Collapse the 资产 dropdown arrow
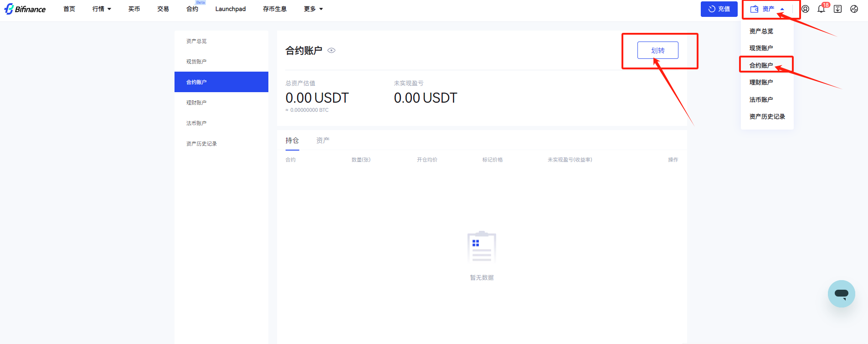This screenshot has height=344, width=868. 782,9
